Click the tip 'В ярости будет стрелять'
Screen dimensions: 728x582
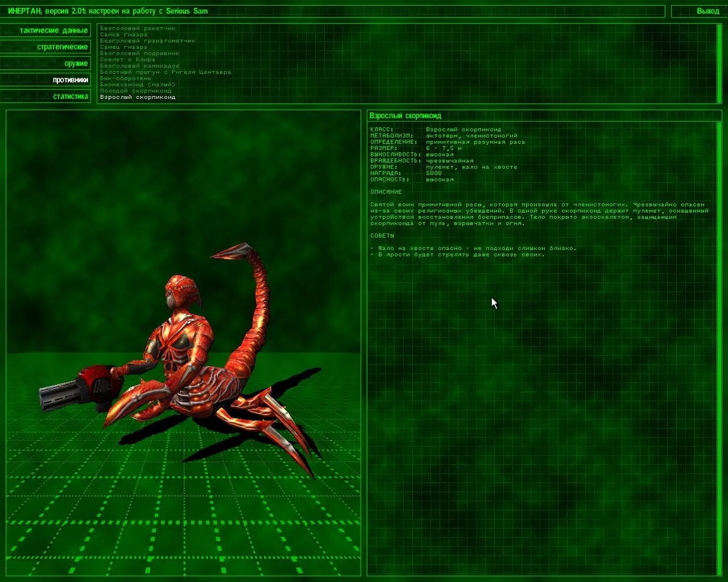coord(457,255)
